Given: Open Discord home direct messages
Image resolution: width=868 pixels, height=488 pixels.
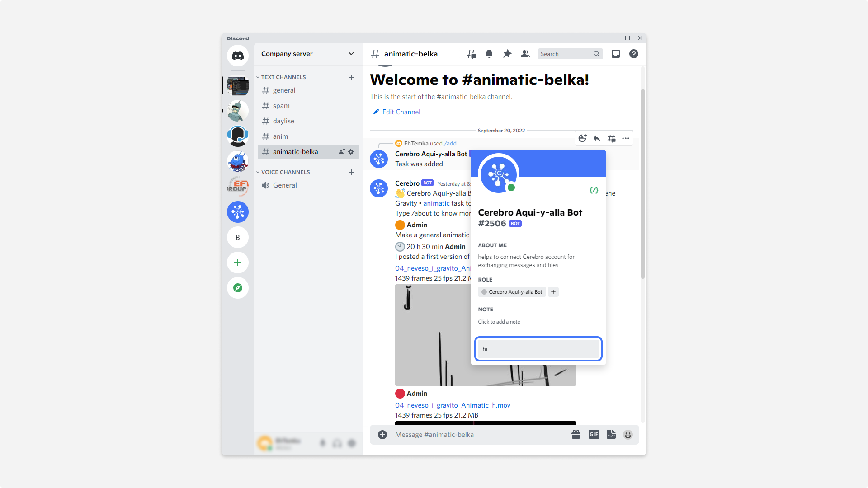Looking at the screenshot, I should [x=238, y=56].
